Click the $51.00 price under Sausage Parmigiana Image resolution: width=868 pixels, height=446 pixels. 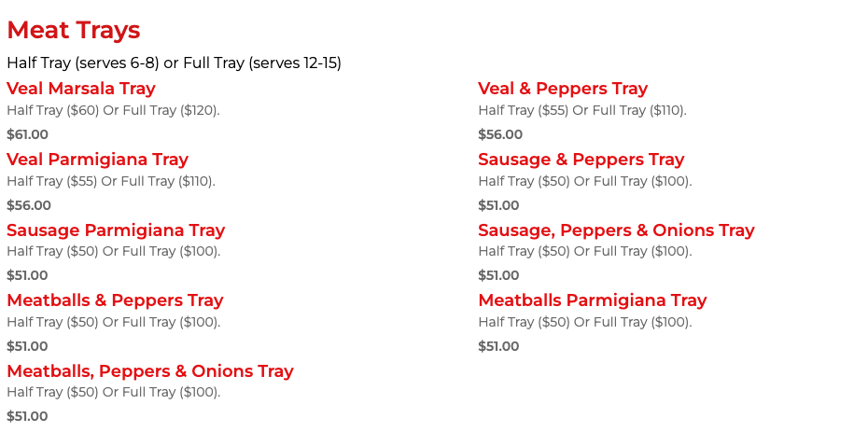27,275
